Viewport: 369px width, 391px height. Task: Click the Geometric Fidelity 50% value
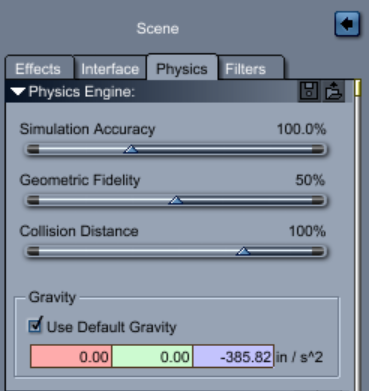pyautogui.click(x=310, y=180)
